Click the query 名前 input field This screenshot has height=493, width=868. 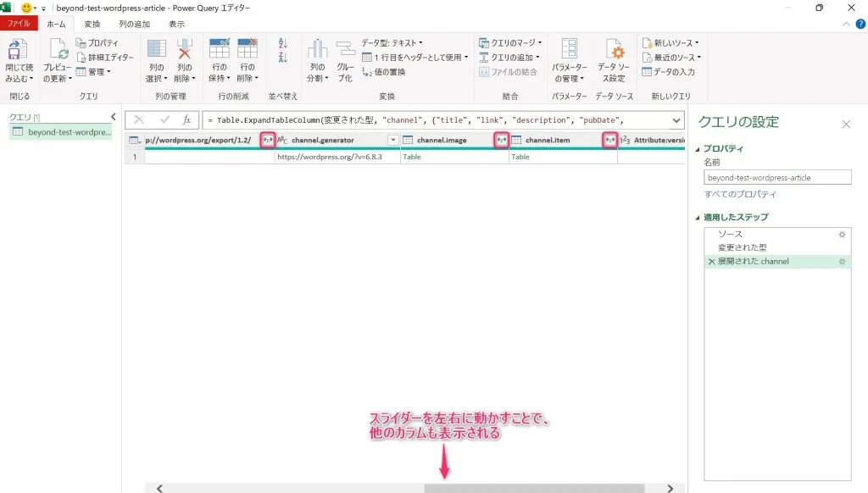pos(776,178)
